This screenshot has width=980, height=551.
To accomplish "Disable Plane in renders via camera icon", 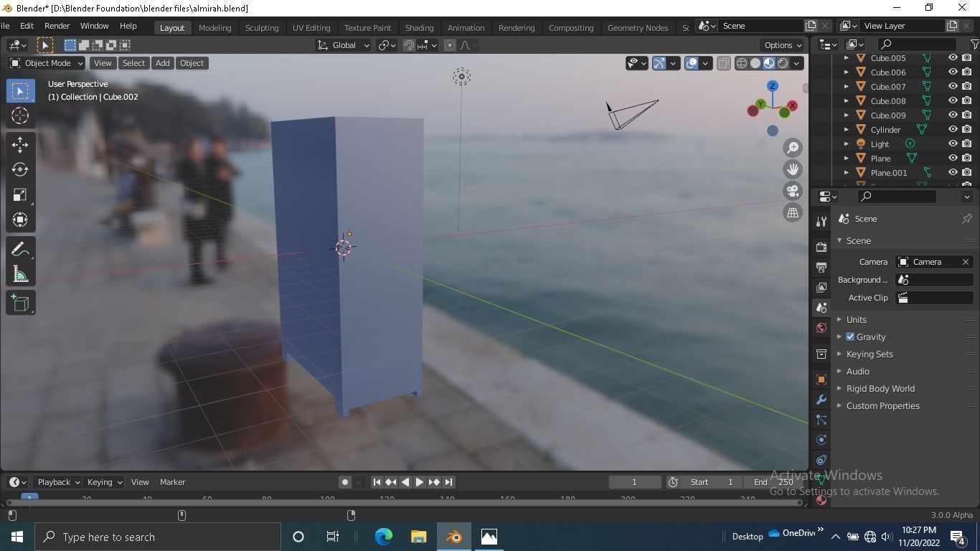I will coord(967,159).
